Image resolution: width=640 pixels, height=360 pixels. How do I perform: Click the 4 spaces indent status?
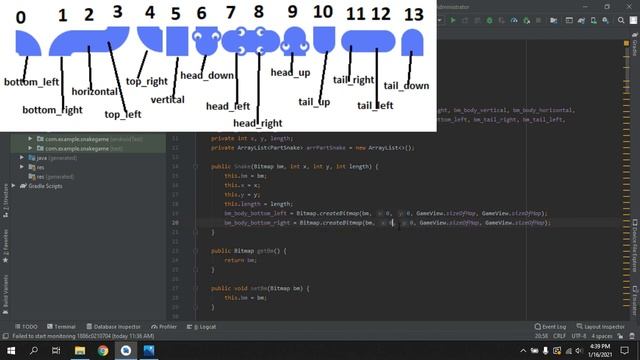point(602,336)
